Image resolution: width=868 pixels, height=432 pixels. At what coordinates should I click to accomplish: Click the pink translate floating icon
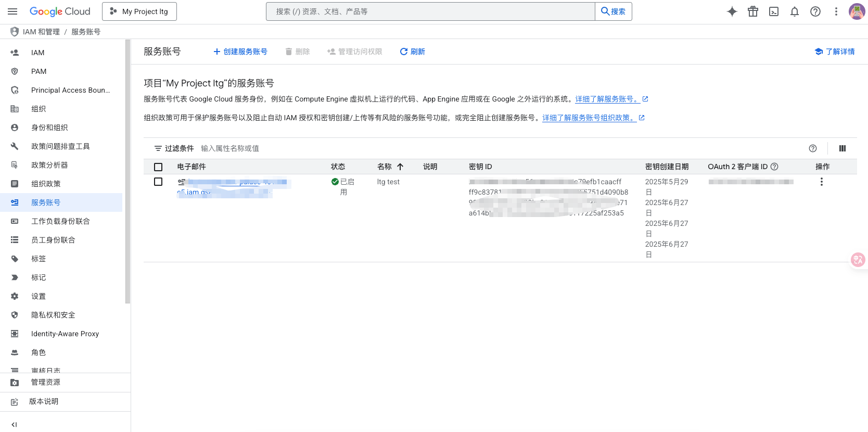coord(858,259)
